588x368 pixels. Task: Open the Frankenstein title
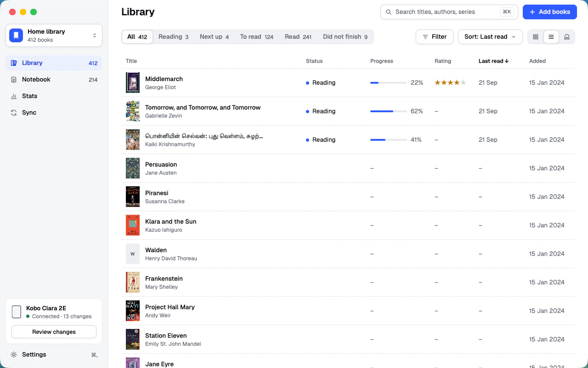(x=164, y=279)
